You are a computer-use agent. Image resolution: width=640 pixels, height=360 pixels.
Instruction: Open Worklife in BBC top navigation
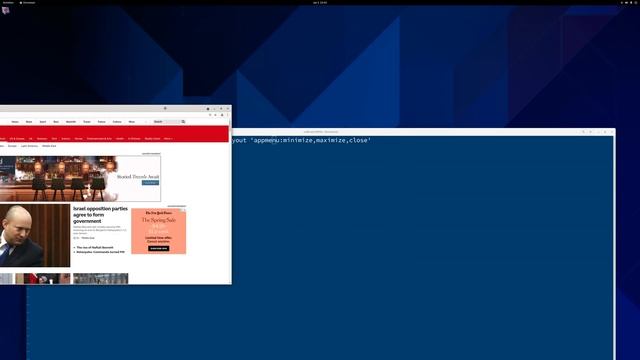71,122
